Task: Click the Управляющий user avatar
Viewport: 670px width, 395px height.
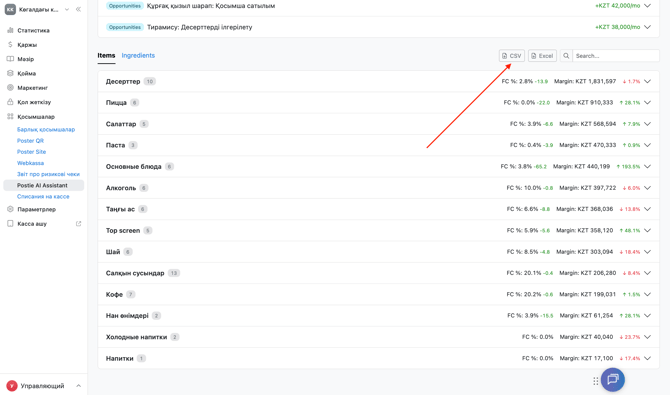Action: click(x=12, y=386)
